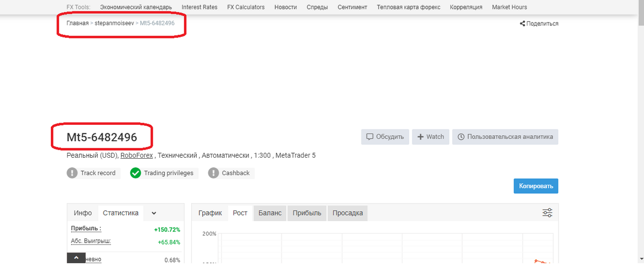This screenshot has width=644, height=268.
Task: Select the Рост chart tab
Action: (240, 213)
